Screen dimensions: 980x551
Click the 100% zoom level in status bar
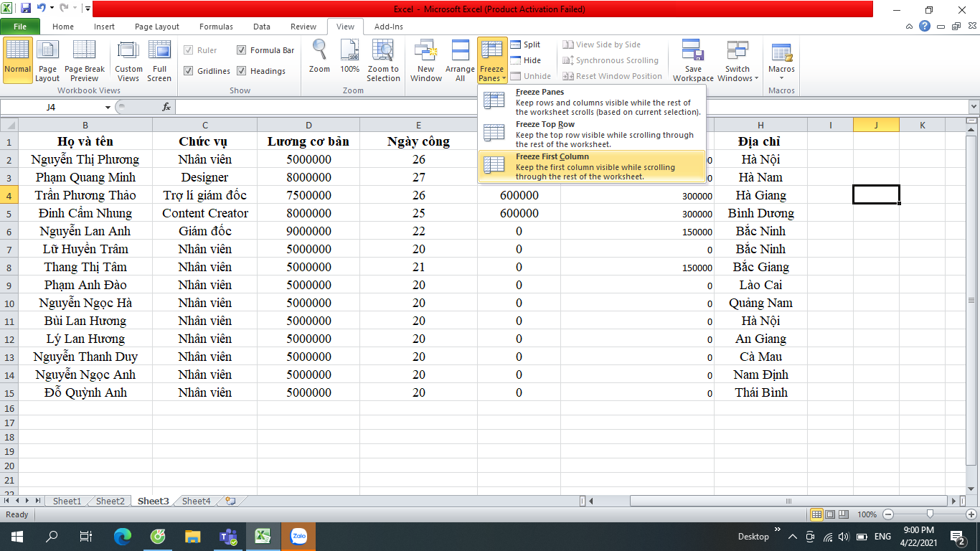(x=867, y=514)
